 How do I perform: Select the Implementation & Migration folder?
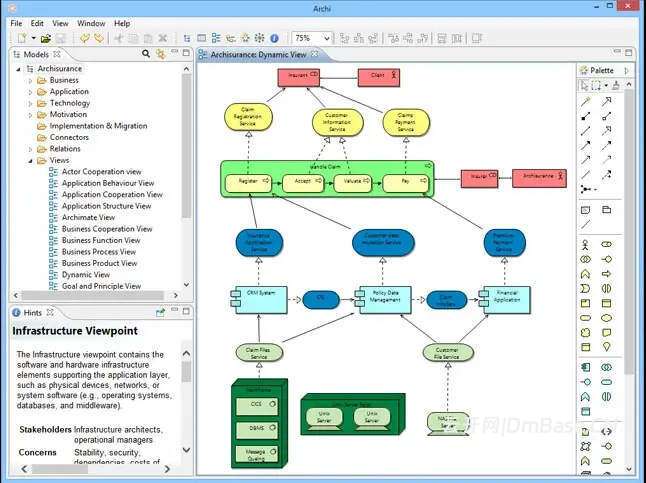point(98,126)
